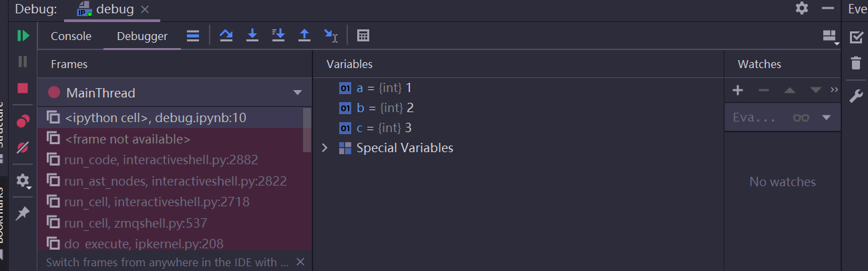Close the debug session tab
The image size is (868, 271).
[x=145, y=9]
